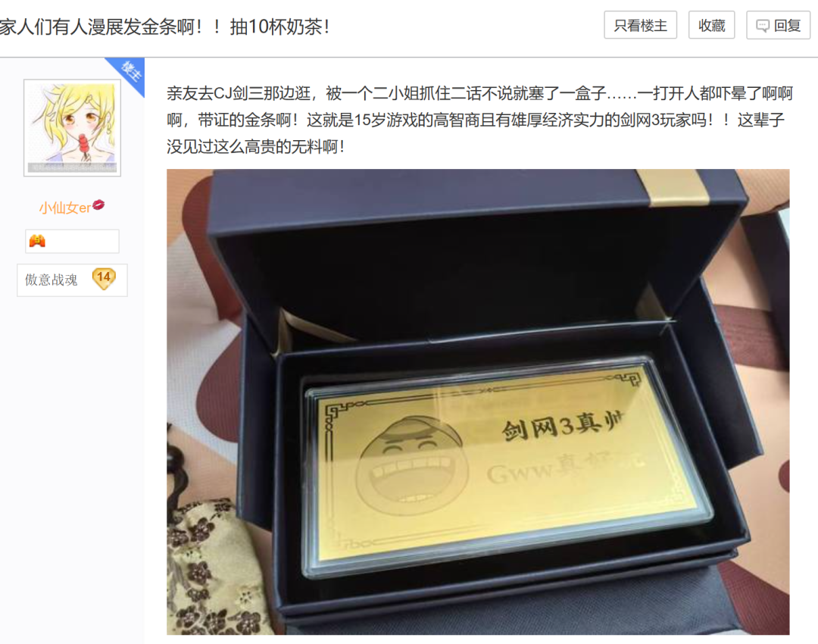
Task: Click the 只看楼主 button
Action: point(640,25)
